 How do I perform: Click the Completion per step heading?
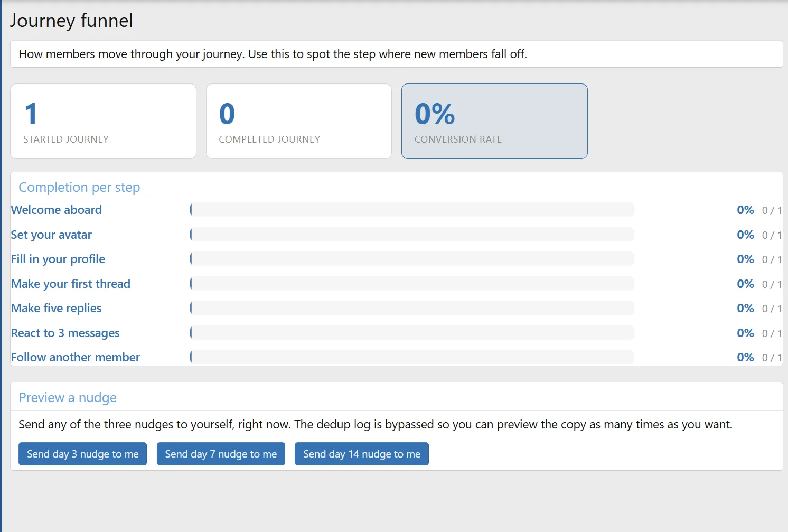pos(79,187)
